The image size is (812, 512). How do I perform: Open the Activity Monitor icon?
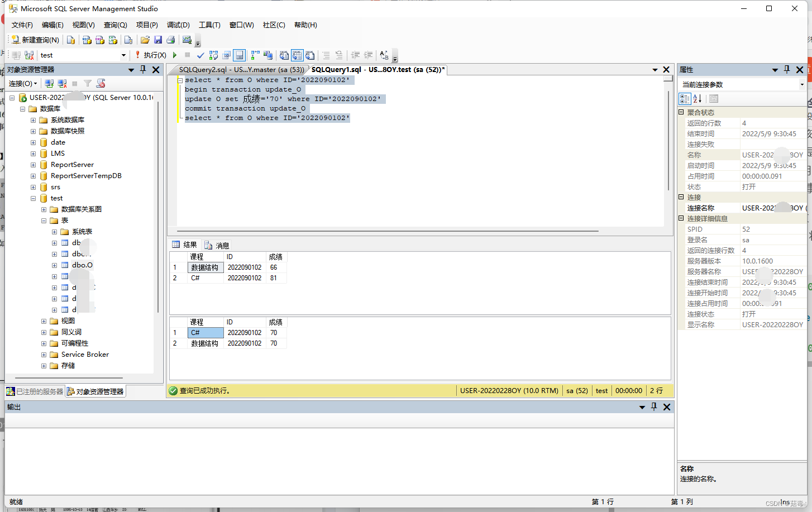(187, 40)
